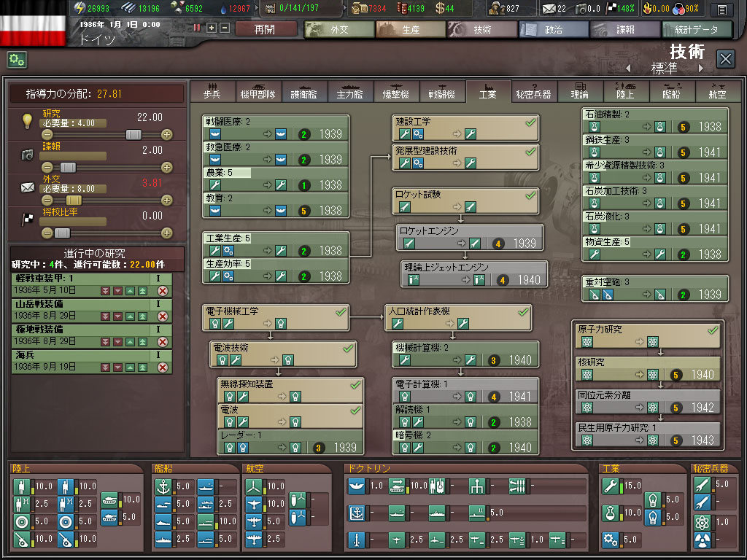Open the 秘密兵器 technology tab
Image resolution: width=747 pixels, height=560 pixels.
[533, 91]
